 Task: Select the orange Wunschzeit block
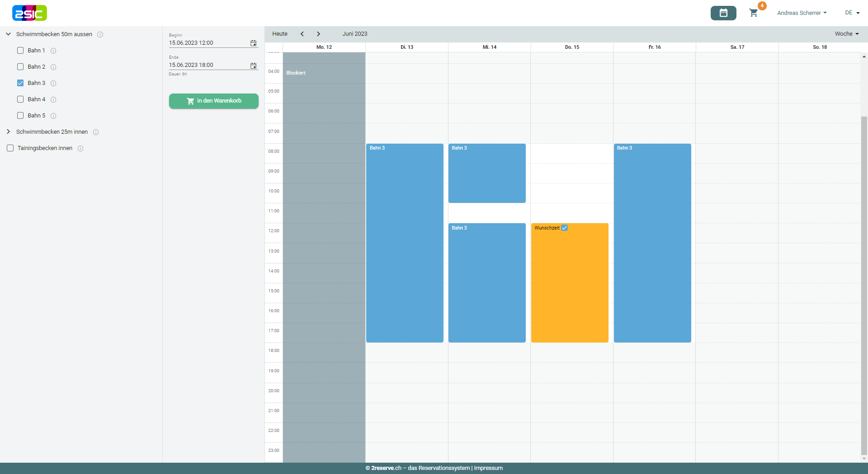click(x=570, y=285)
